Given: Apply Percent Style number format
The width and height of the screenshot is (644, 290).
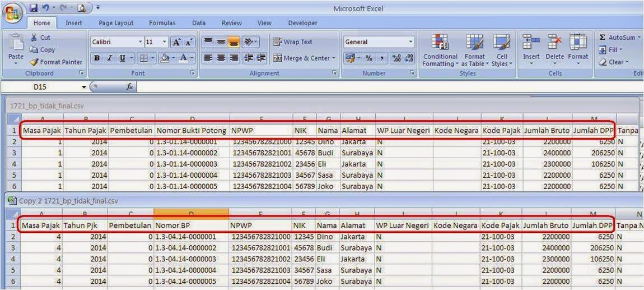Looking at the screenshot, I should pos(369,58).
